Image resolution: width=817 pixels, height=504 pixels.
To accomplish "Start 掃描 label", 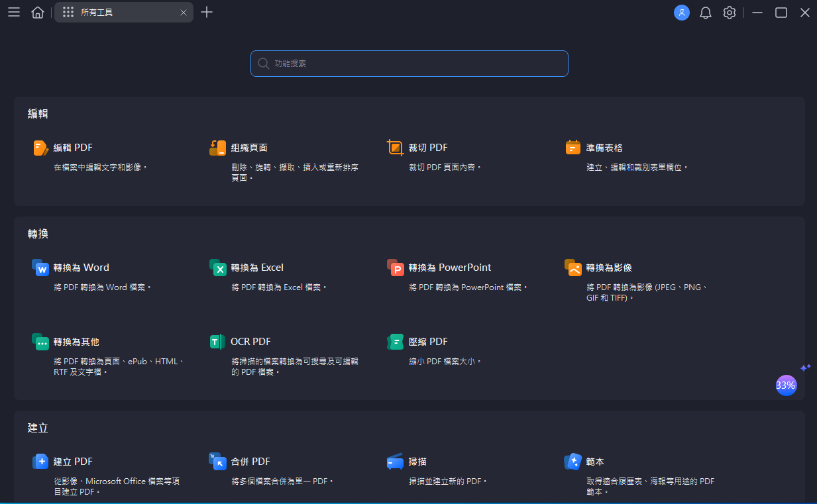I will [417, 462].
